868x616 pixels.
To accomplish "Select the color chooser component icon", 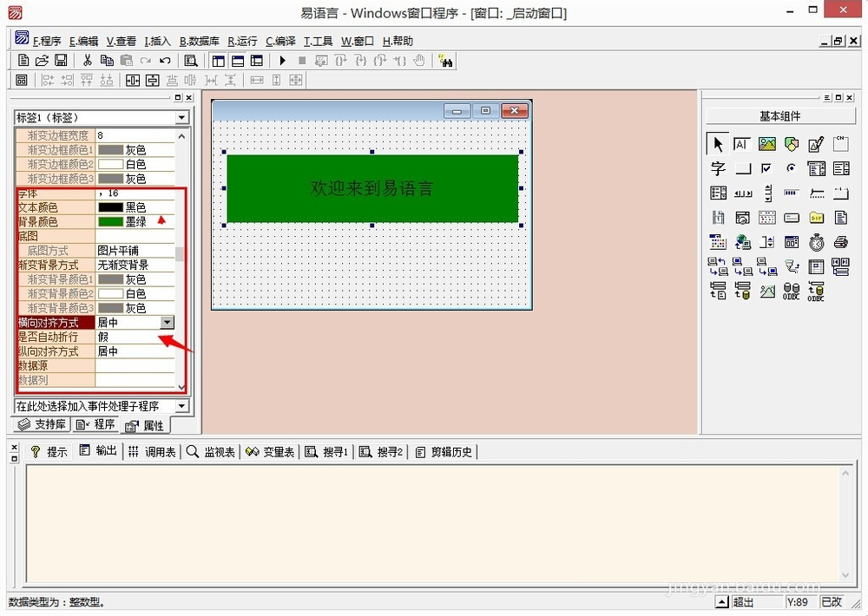I will (x=718, y=242).
